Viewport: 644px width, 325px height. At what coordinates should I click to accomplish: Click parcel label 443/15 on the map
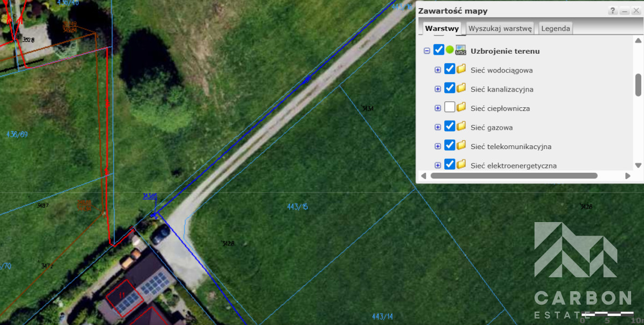[297, 206]
